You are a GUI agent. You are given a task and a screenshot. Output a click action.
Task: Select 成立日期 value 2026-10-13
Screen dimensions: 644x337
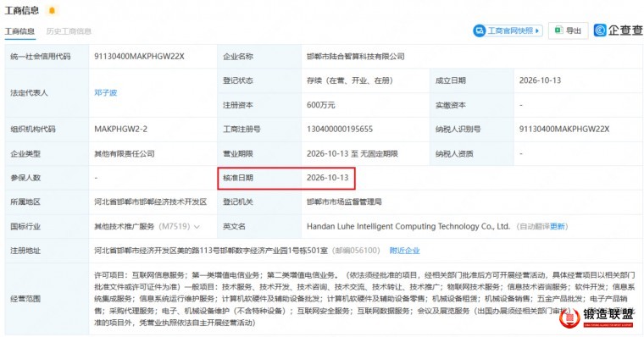(540, 80)
